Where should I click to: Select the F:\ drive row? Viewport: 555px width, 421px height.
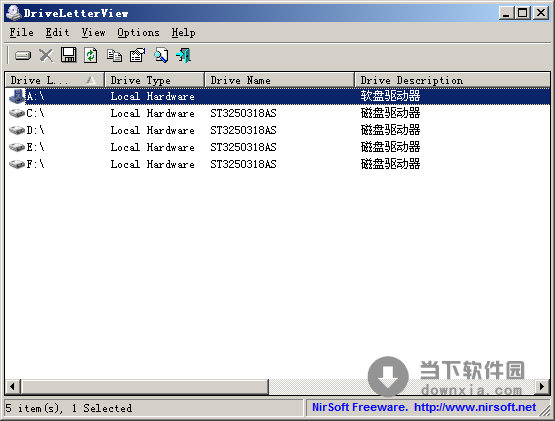click(278, 164)
